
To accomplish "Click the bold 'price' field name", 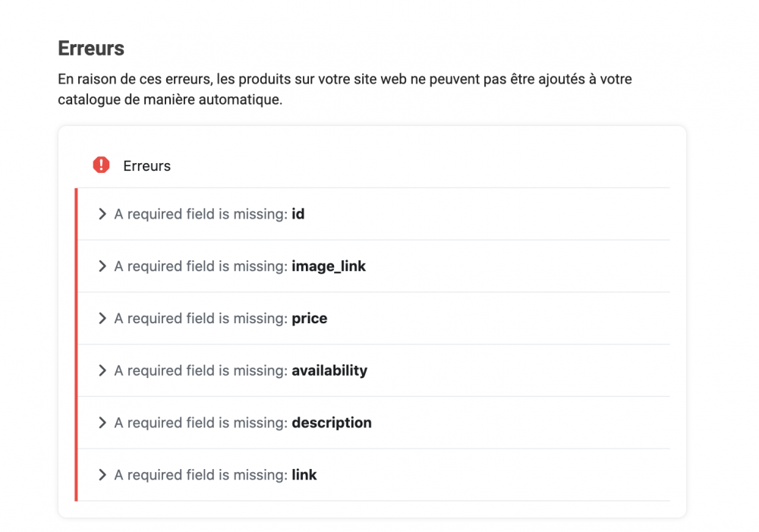I will click(310, 319).
